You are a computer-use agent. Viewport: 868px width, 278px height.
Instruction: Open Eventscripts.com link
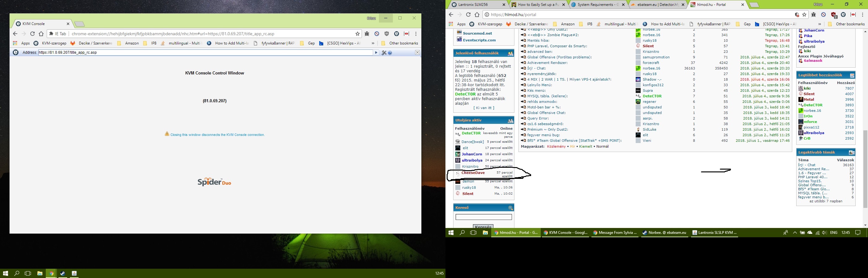[479, 40]
